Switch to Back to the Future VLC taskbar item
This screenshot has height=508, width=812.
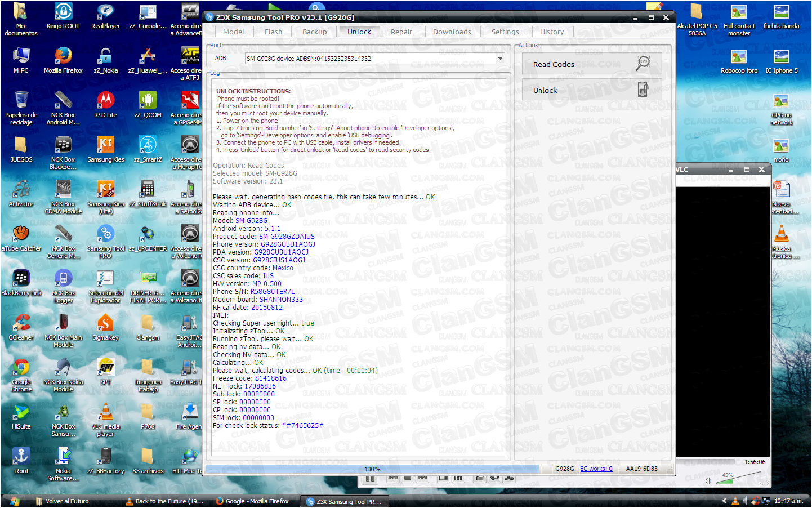pos(164,501)
